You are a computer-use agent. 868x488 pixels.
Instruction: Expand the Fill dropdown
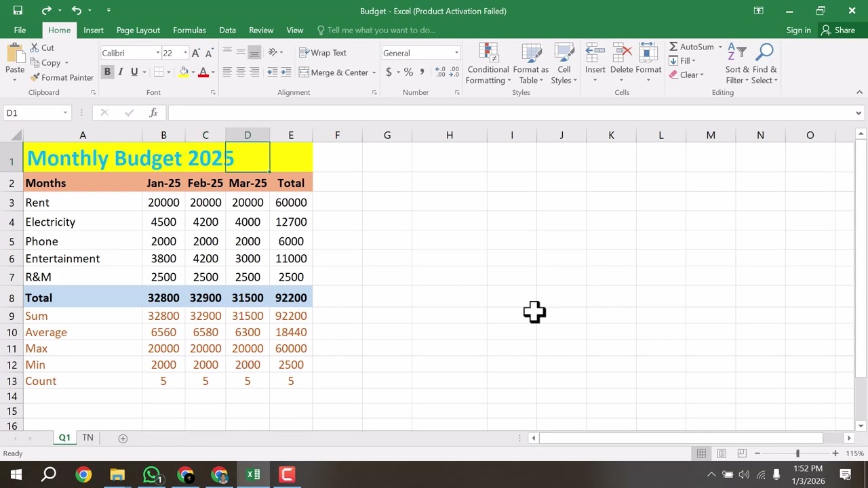click(694, 61)
